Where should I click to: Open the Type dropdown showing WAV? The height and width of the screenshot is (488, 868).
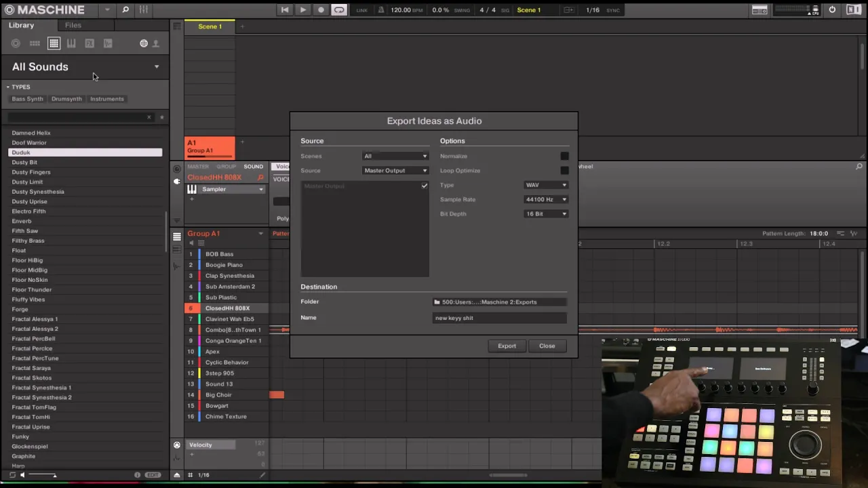546,185
